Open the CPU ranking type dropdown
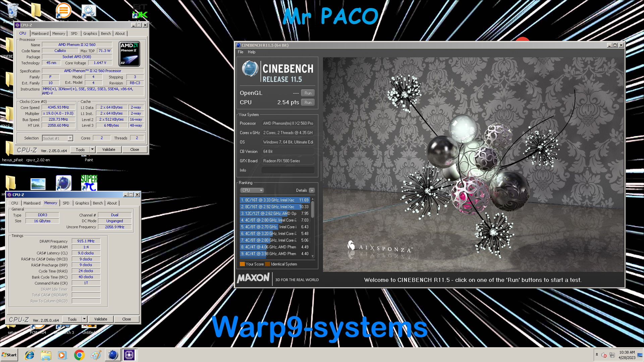This screenshot has width=644, height=362. (x=252, y=190)
